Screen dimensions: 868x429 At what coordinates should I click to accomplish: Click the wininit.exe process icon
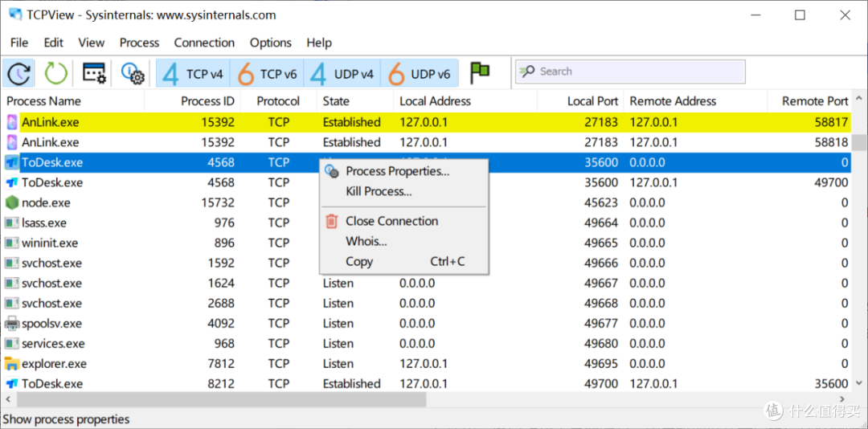[11, 243]
